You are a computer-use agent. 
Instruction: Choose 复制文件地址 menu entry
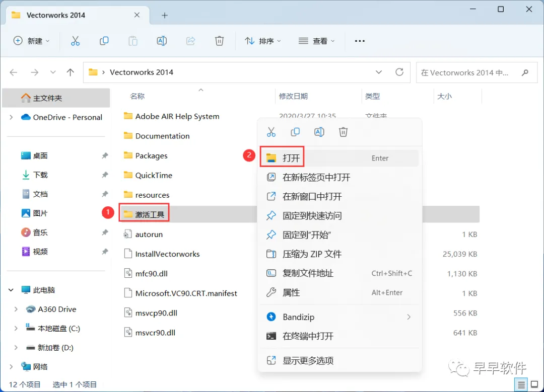[x=339, y=273]
